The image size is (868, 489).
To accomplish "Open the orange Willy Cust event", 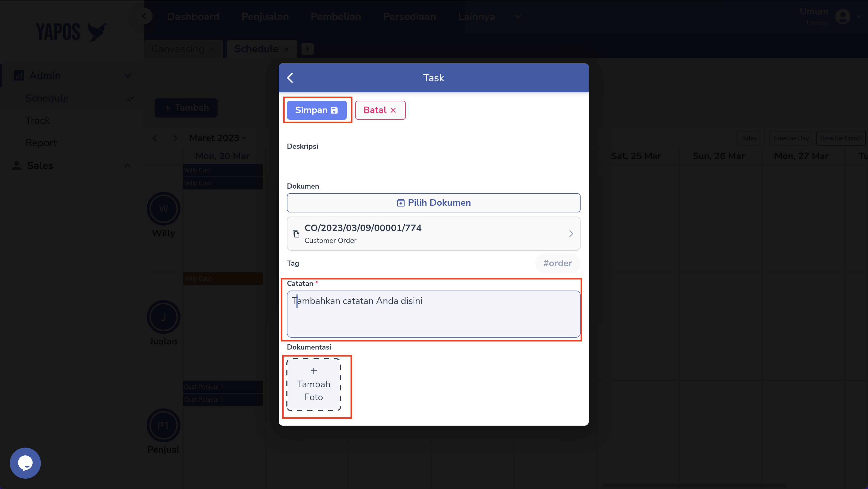I will coord(223,279).
